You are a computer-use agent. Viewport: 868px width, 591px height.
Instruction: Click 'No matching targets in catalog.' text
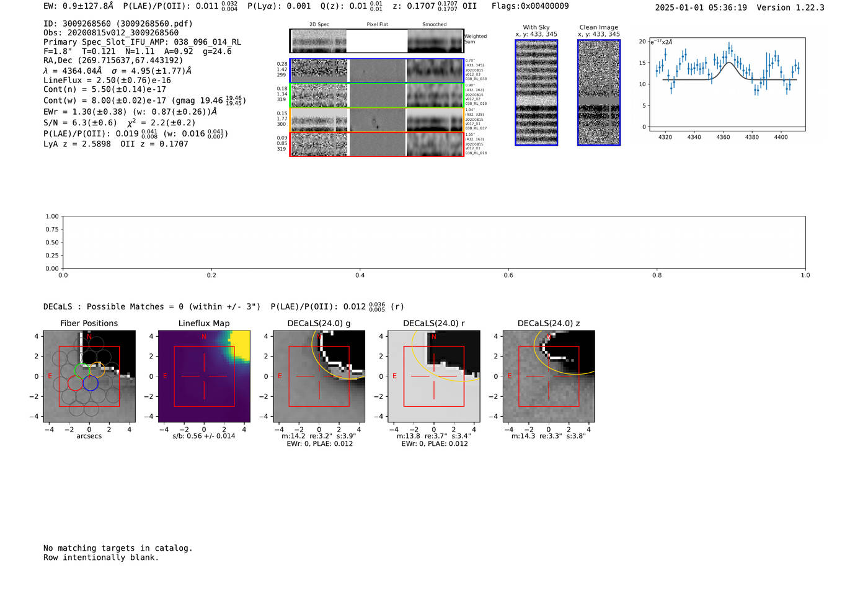pyautogui.click(x=118, y=548)
